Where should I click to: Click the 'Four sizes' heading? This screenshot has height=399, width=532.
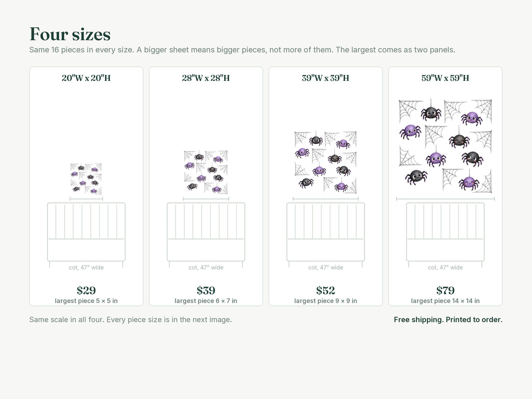70,34
